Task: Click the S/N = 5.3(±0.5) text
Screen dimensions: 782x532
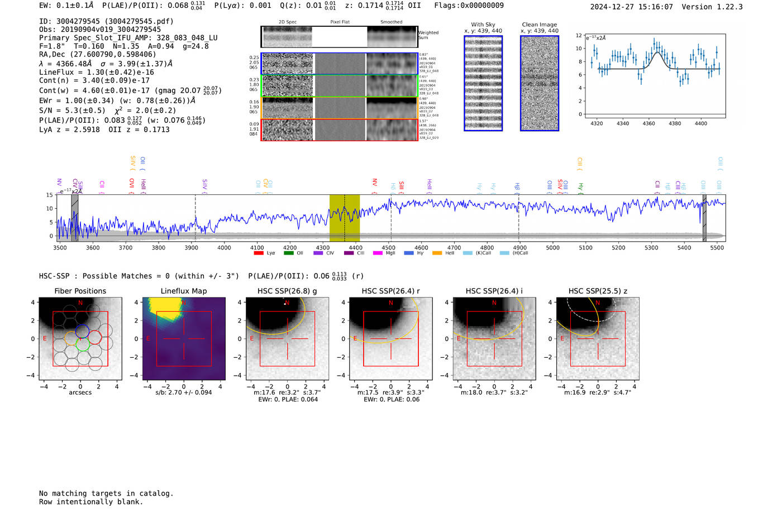Action: 72,111
